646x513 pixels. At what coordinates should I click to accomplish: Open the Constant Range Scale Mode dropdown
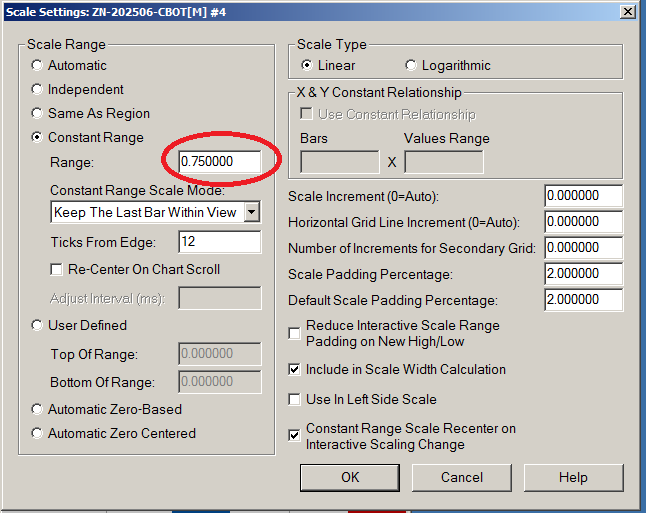point(251,212)
